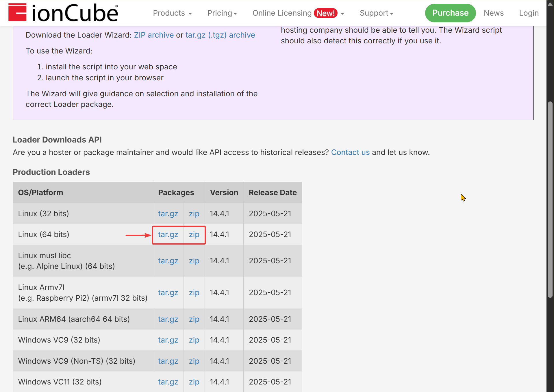Screen dimensions: 554x392
Task: Follow the Contact us link
Action: [350, 152]
